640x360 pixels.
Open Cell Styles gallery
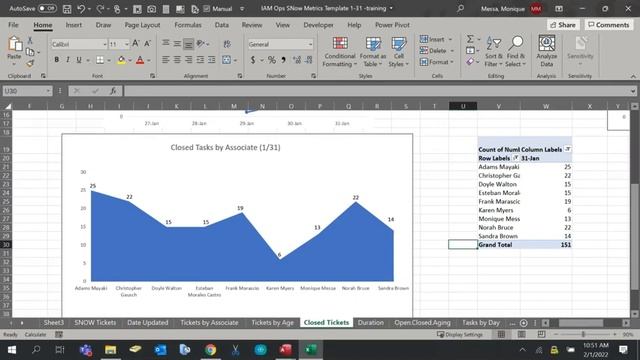(x=398, y=52)
